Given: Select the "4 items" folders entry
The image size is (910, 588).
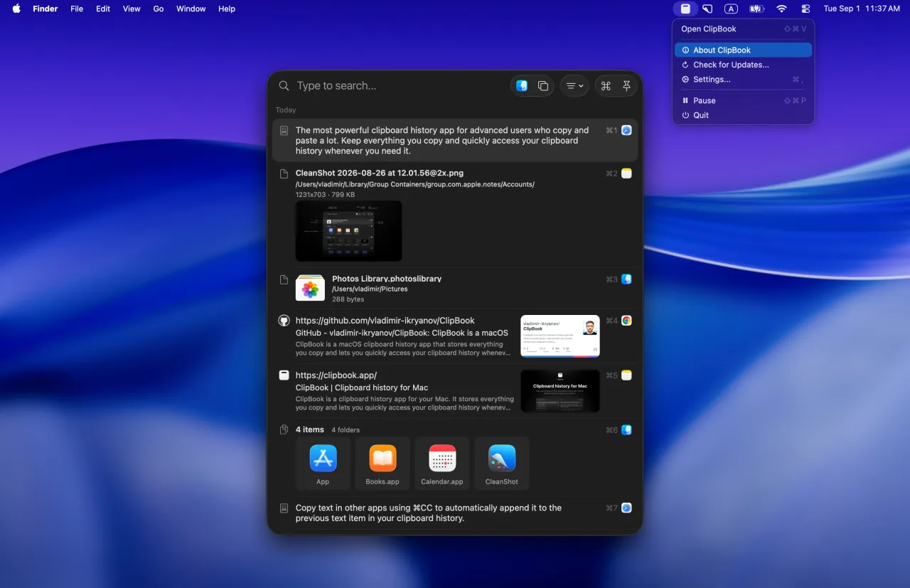Looking at the screenshot, I should coord(455,459).
